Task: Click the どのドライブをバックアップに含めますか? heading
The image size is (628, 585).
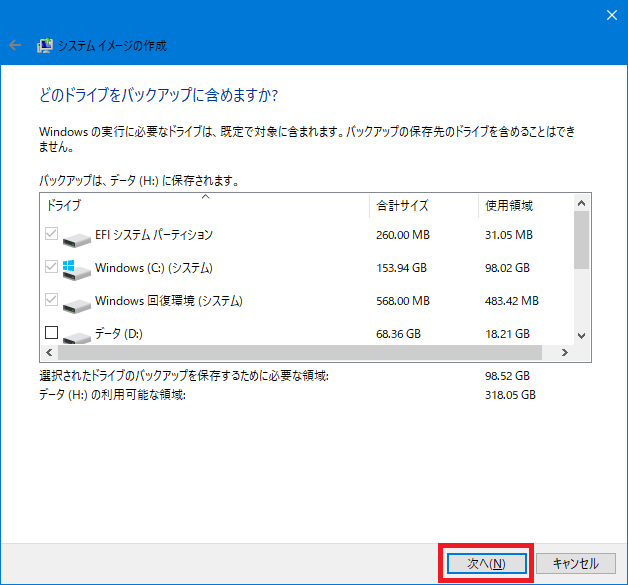Action: pyautogui.click(x=159, y=95)
